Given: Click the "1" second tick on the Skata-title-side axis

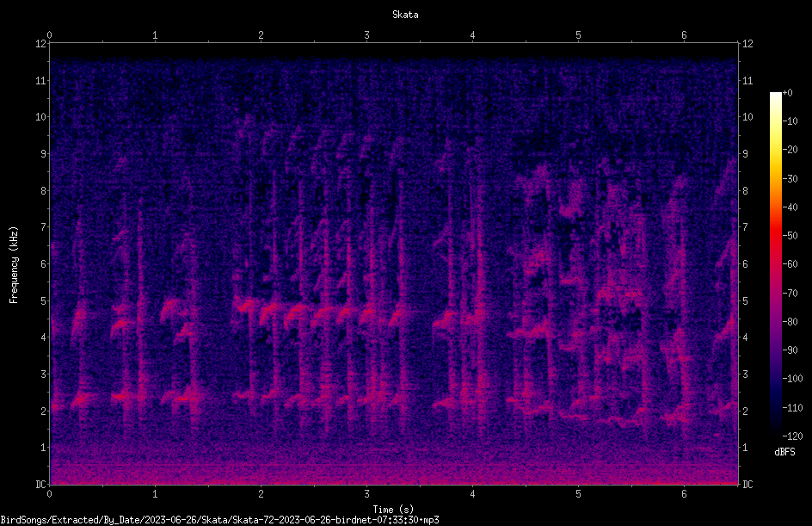Looking at the screenshot, I should [155, 35].
